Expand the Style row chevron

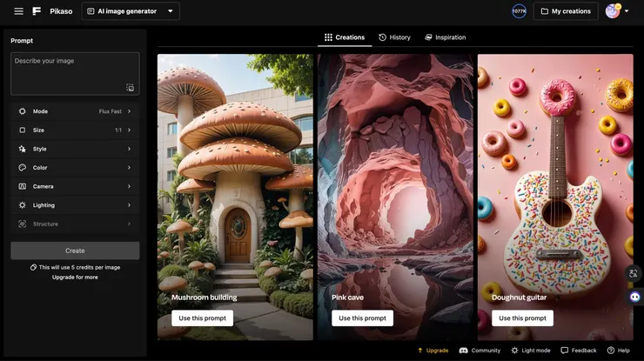[129, 149]
